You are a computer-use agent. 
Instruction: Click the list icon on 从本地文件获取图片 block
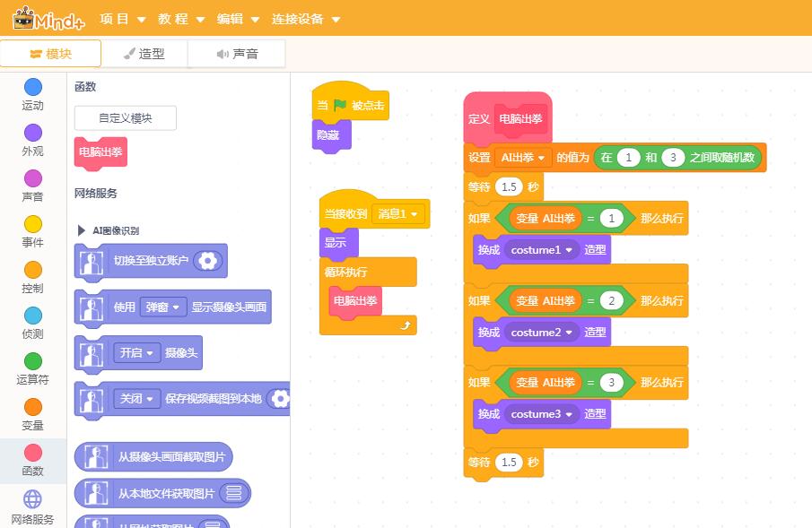(233, 493)
